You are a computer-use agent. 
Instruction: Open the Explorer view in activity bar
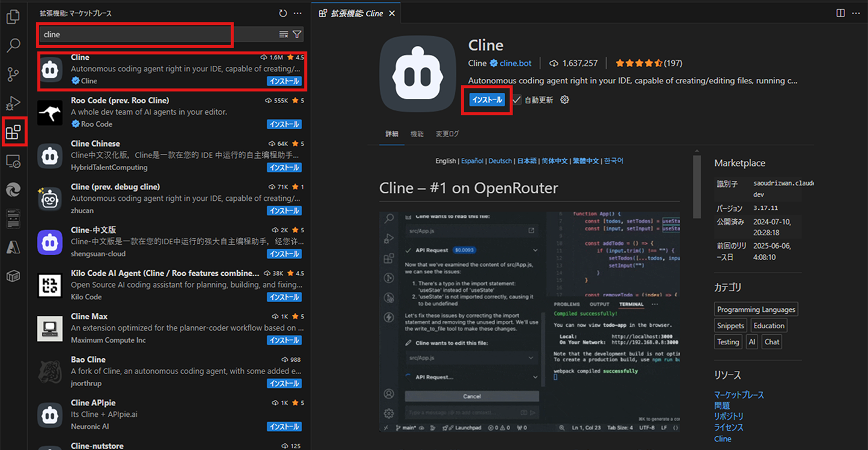(13, 16)
